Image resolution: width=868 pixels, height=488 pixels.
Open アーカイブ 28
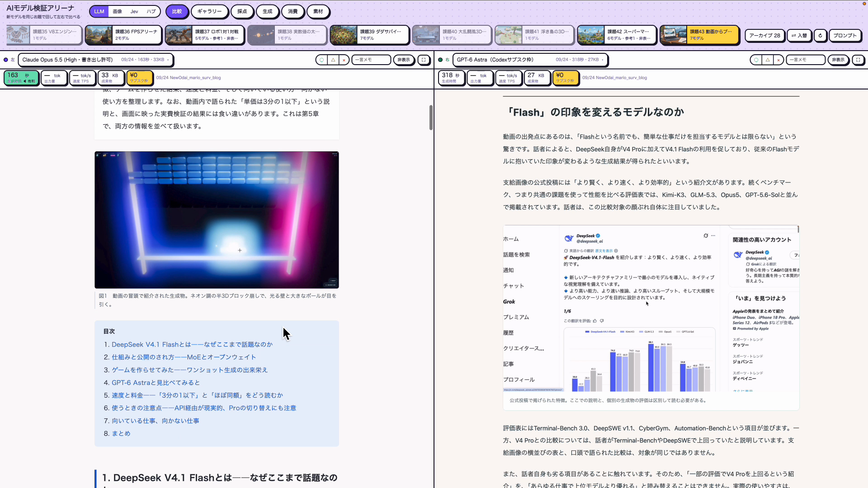[764, 35]
